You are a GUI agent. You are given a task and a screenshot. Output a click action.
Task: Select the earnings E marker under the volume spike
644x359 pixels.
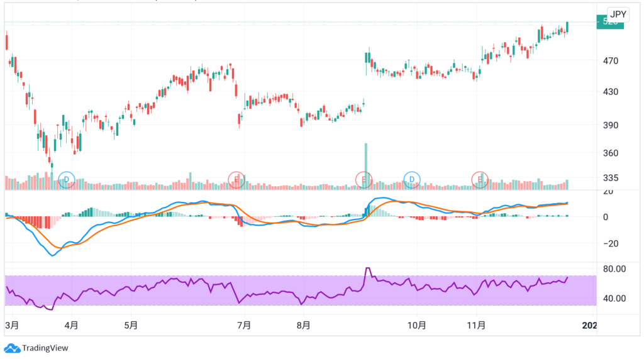coord(364,180)
